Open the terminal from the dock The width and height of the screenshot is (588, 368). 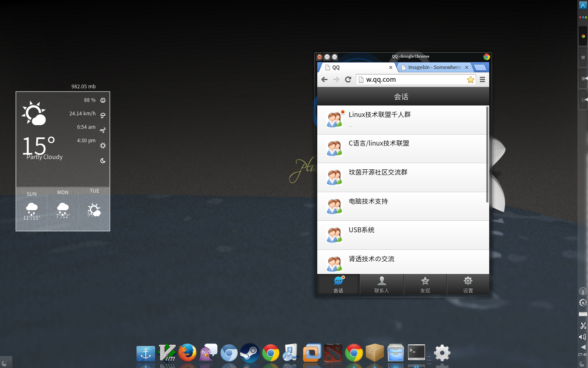pos(416,352)
